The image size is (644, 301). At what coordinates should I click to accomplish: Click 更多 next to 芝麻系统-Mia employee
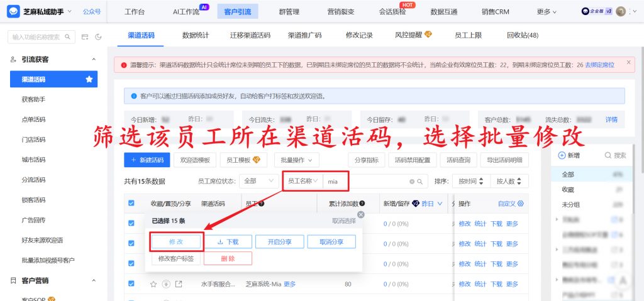(x=289, y=284)
